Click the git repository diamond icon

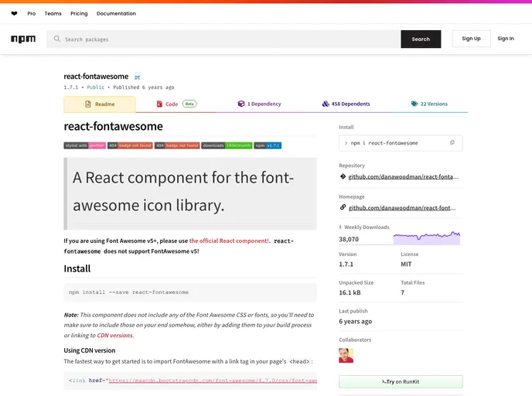point(343,176)
